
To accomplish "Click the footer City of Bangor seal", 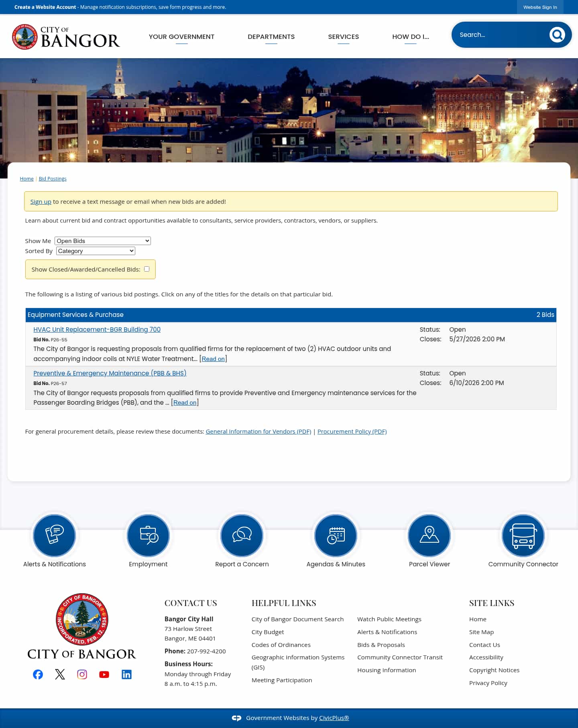I will point(82,619).
